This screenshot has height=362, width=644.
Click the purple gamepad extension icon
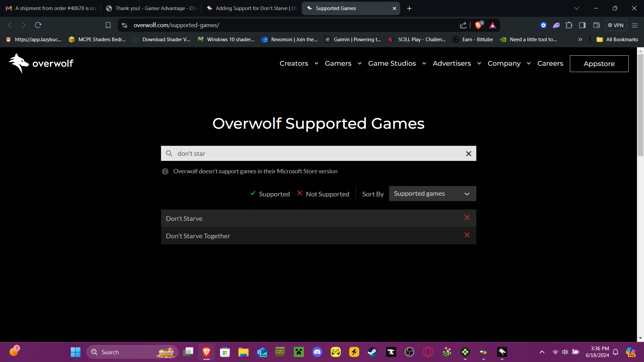point(556,25)
